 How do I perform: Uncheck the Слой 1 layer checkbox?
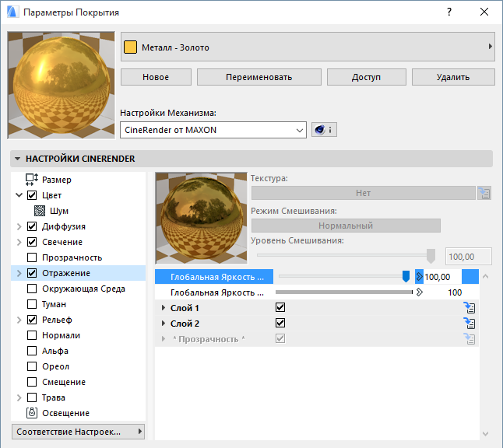point(280,307)
